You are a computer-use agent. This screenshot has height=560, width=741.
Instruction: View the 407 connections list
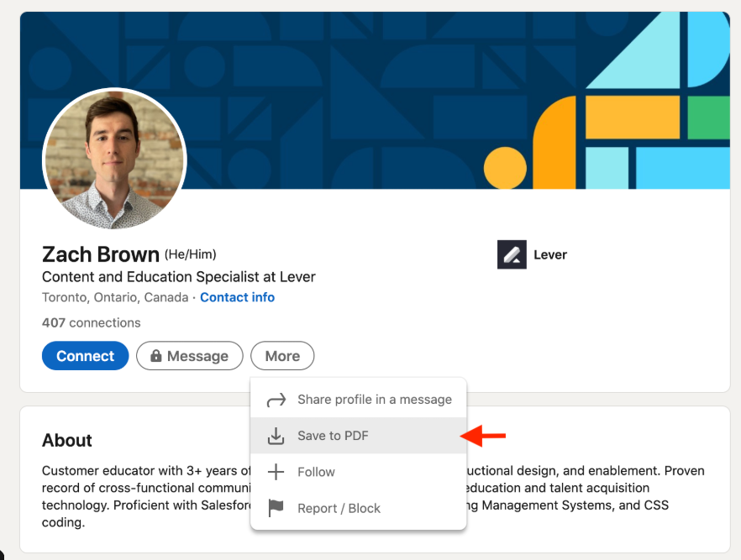point(91,322)
